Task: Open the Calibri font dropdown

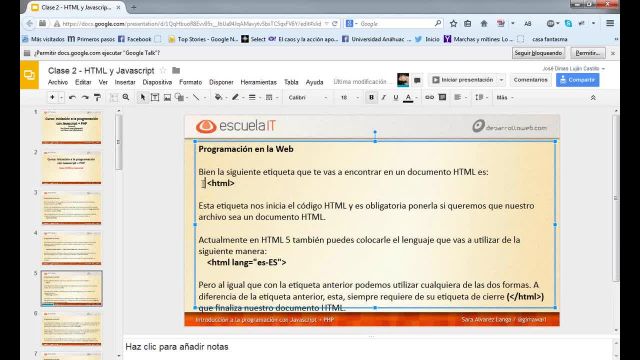Action: (308, 98)
